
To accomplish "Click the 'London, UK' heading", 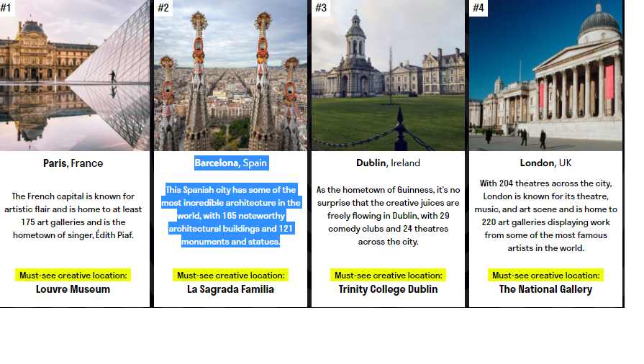I will point(546,163).
